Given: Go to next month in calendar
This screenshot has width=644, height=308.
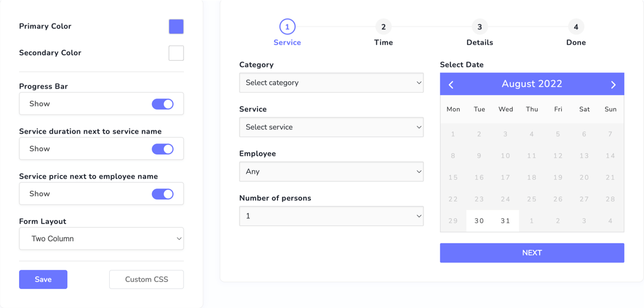Looking at the screenshot, I should [x=613, y=84].
